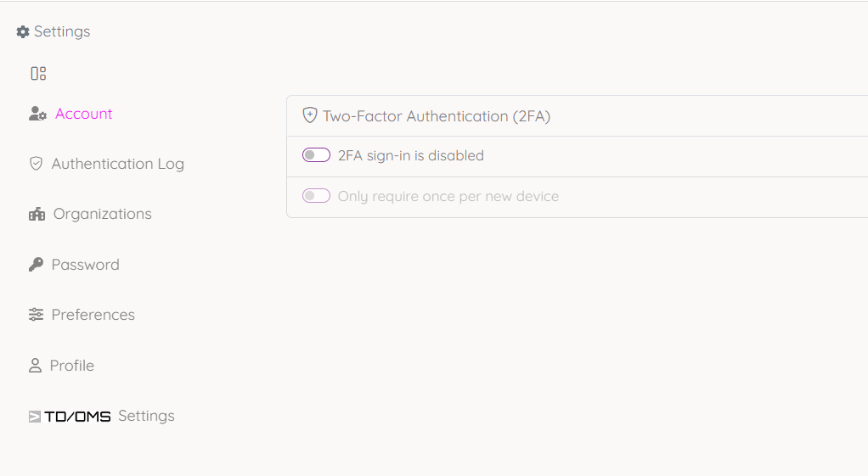Open the Profile page
The image size is (868, 476).
71,366
